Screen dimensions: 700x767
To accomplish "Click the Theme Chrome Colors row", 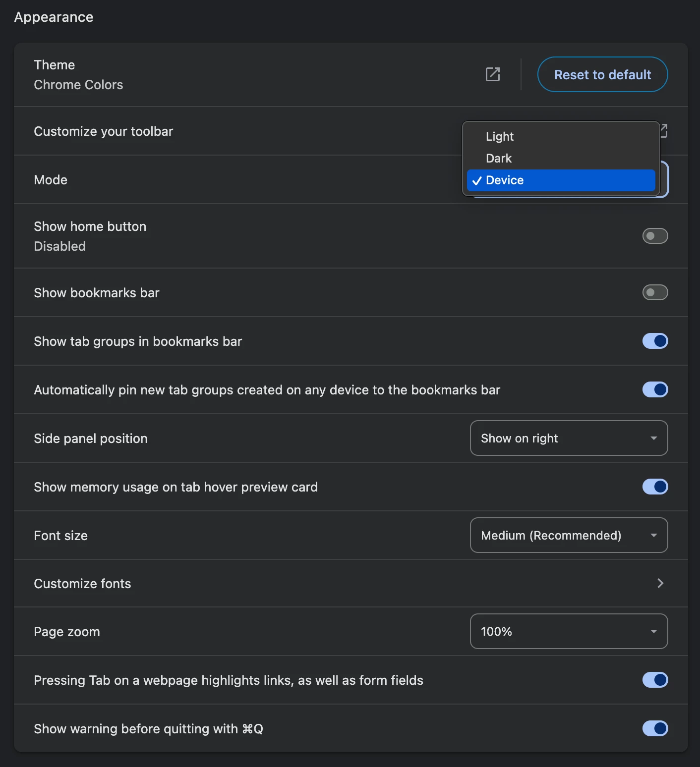I will click(x=78, y=74).
